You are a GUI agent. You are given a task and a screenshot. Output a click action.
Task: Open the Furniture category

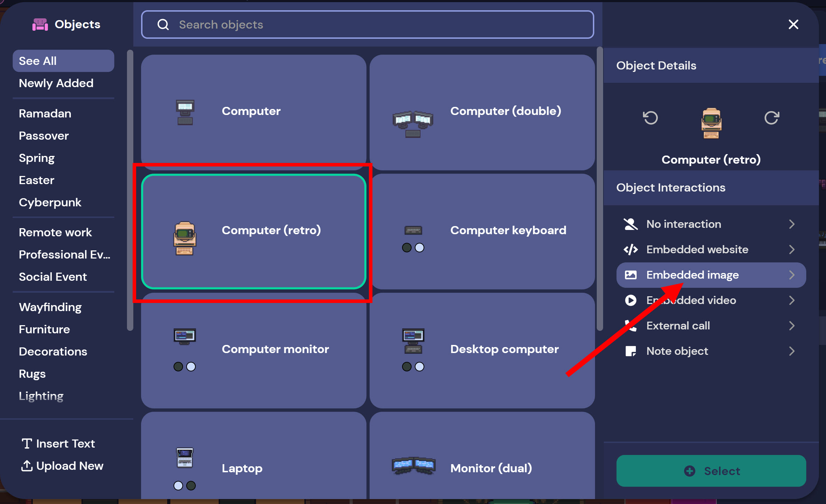pyautogui.click(x=44, y=329)
